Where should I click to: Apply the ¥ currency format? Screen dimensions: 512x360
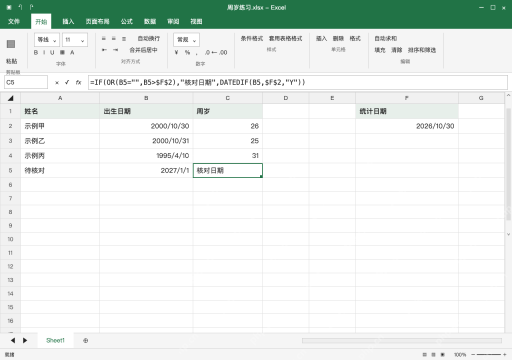point(176,52)
